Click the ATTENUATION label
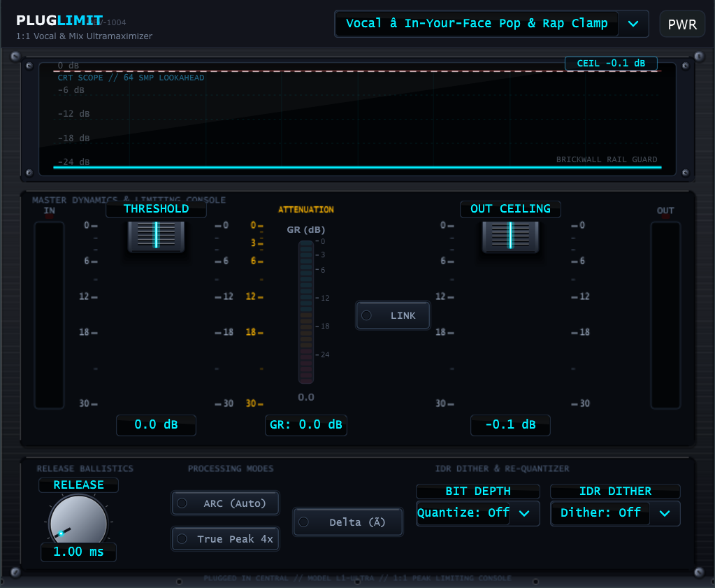This screenshot has width=715, height=588. (x=306, y=210)
